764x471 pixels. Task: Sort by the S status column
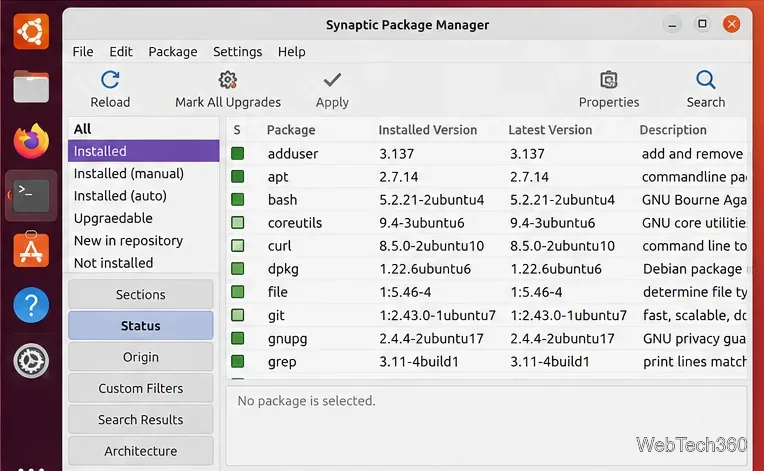point(237,130)
